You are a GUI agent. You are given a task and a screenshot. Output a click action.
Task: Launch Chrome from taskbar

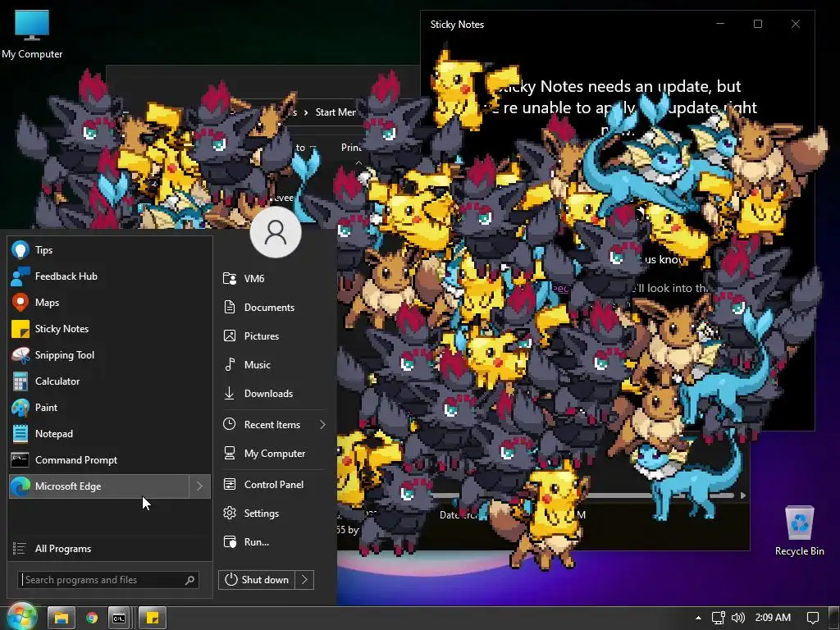pos(92,618)
